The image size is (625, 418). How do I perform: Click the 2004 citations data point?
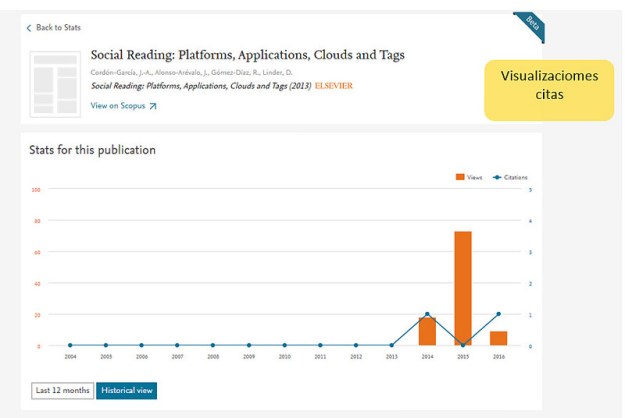click(70, 346)
